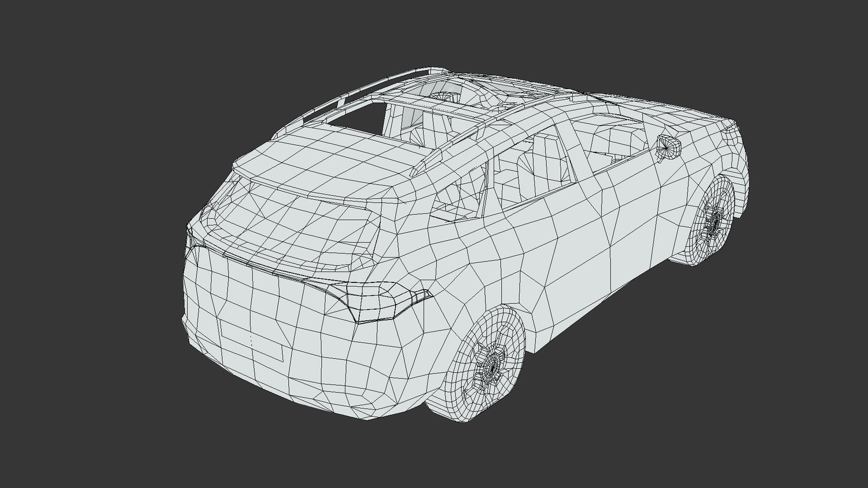The height and width of the screenshot is (488, 868).
Task: Select the rear wheel hub of the car
Action: point(494,366)
